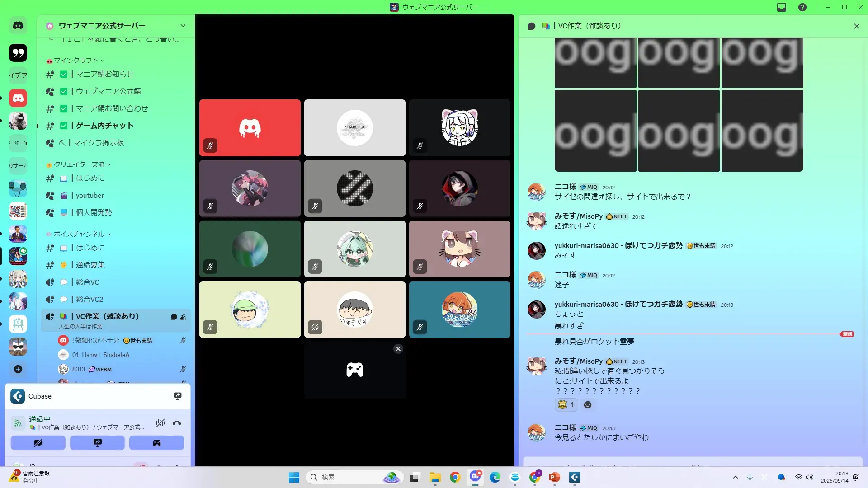
Task: Add a server with plus icon
Action: click(18, 369)
